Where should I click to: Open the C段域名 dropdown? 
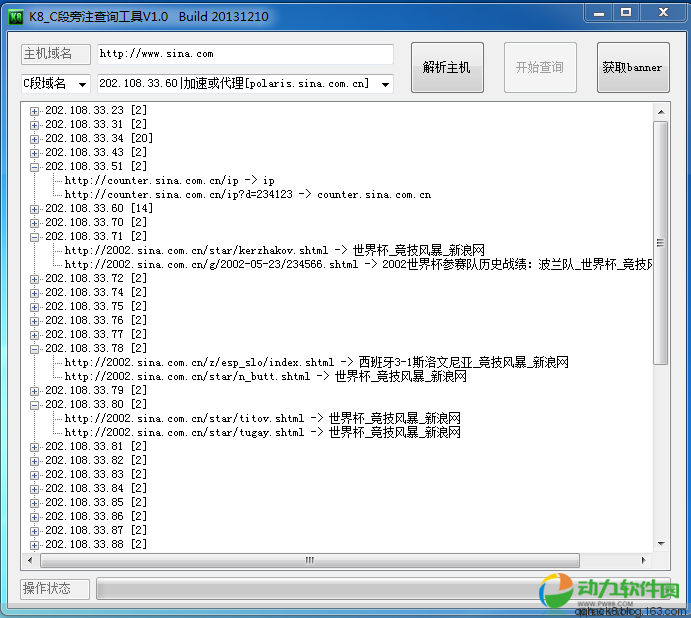(81, 84)
